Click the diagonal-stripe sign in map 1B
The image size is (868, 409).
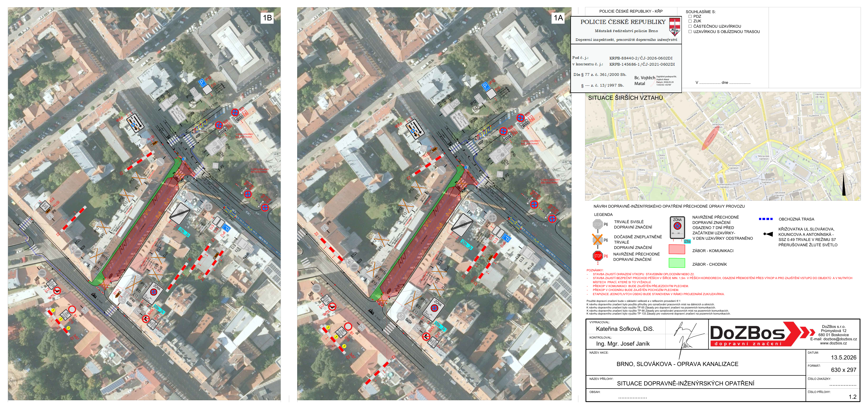point(180,213)
